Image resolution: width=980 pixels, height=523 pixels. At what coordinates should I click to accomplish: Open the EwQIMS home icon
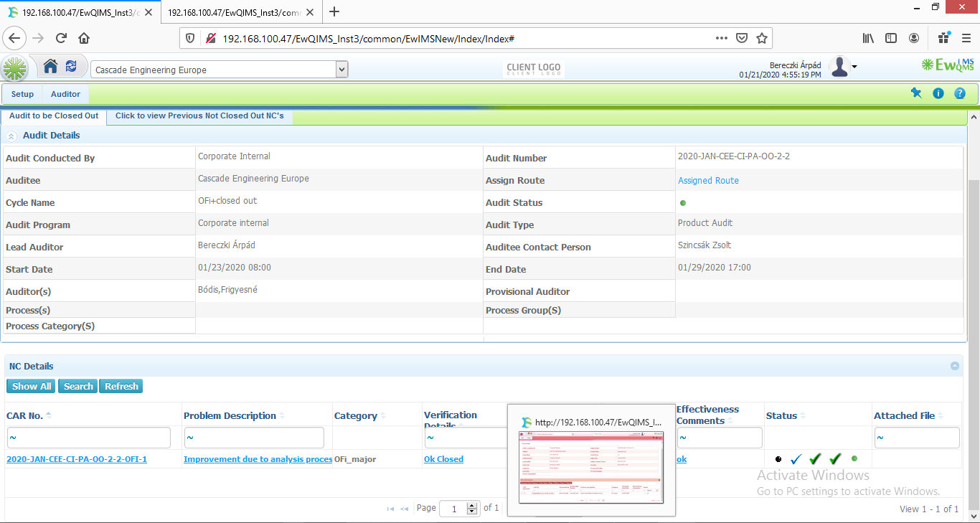click(50, 67)
